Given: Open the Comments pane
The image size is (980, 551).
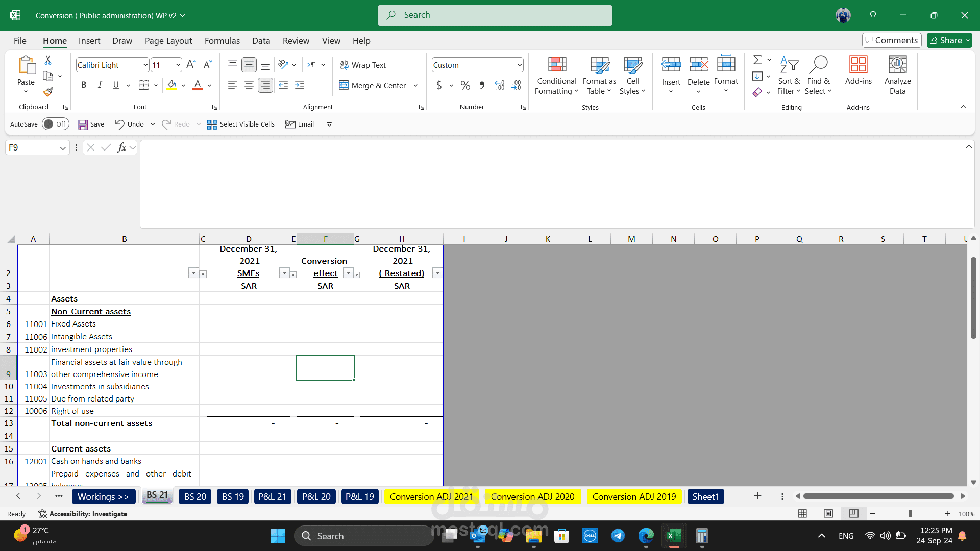Looking at the screenshot, I should tap(892, 40).
